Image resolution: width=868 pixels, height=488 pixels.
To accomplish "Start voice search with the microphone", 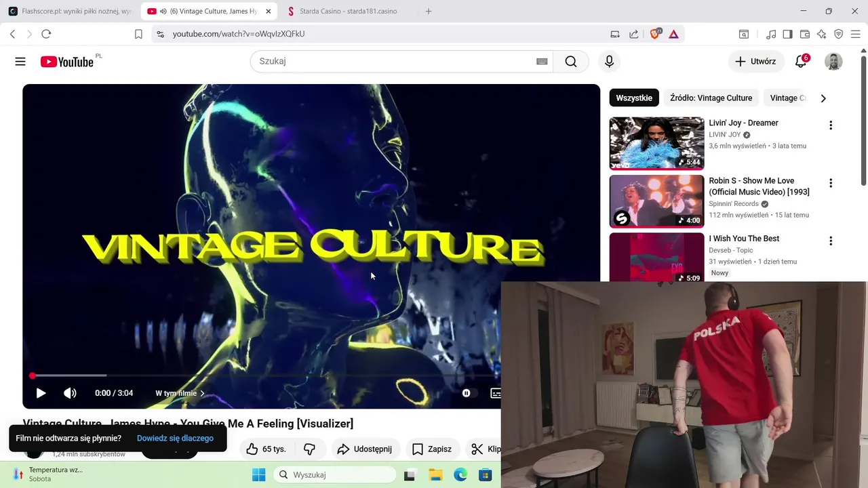I will (x=609, y=62).
